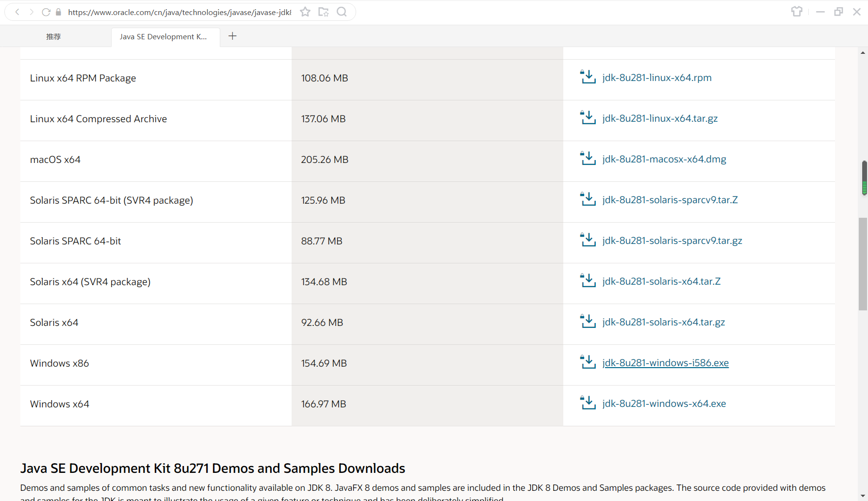Screen dimensions: 868x501
Task: Reload the page with the refresh icon
Action: [46, 12]
